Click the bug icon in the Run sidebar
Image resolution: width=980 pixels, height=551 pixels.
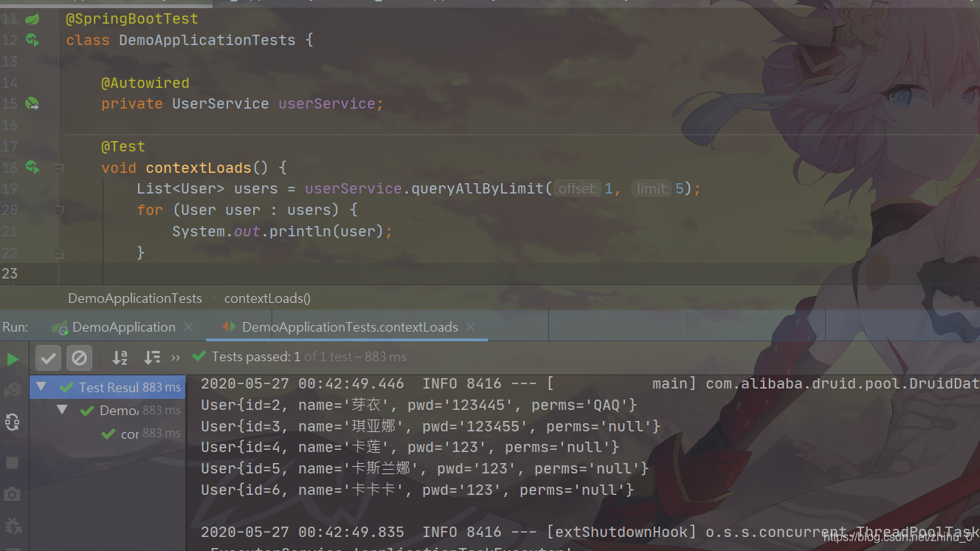click(13, 527)
